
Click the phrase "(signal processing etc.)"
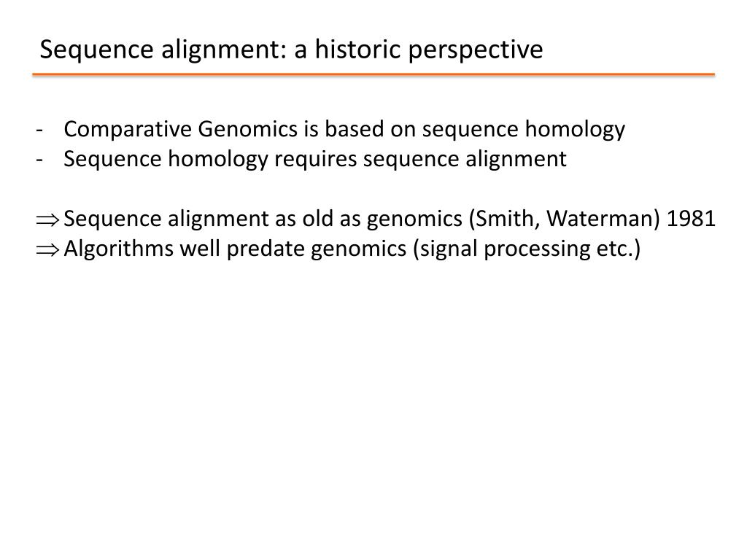click(x=527, y=249)
